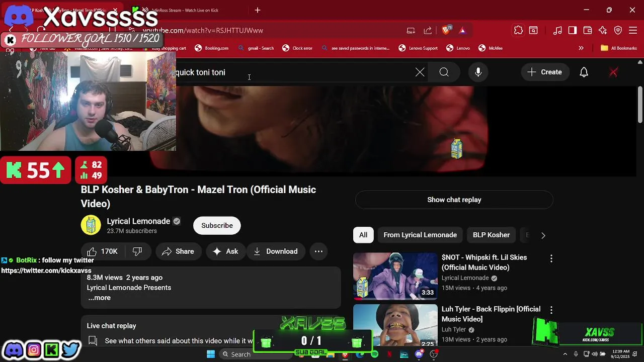
Task: Click the Windows Start button
Action: tap(211, 354)
